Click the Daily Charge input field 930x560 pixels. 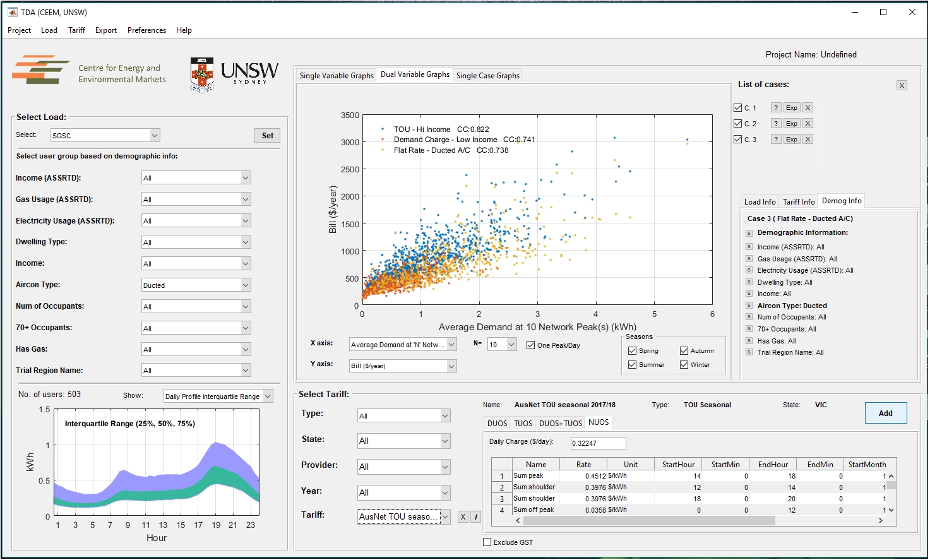click(598, 443)
